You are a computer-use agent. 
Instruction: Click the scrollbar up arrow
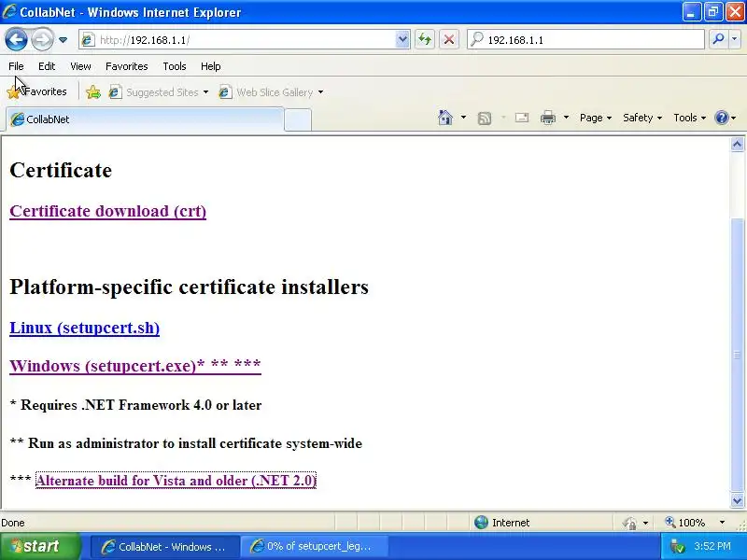coord(737,145)
